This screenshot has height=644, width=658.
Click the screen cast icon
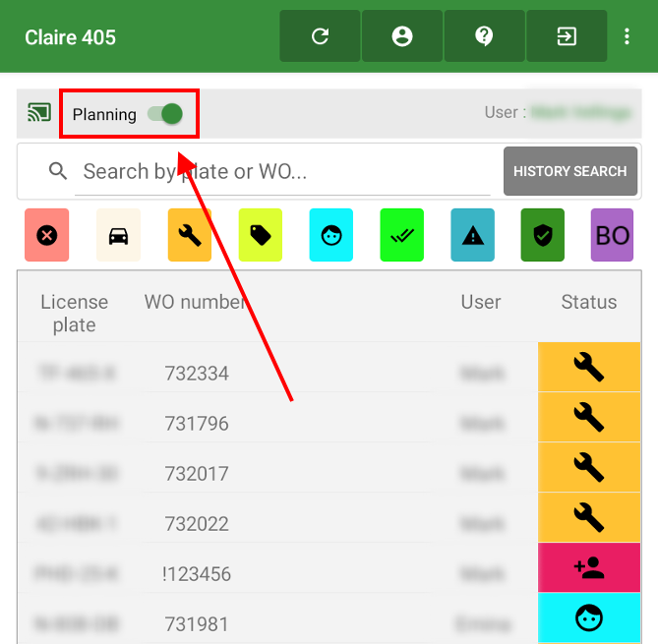point(39,113)
